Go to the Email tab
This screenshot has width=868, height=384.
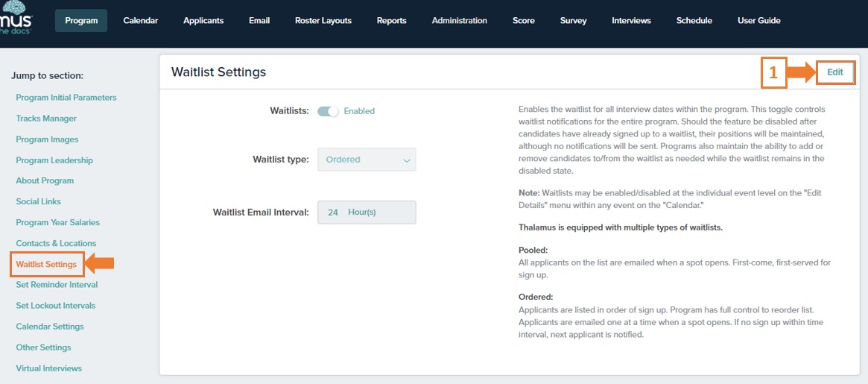[x=259, y=20]
